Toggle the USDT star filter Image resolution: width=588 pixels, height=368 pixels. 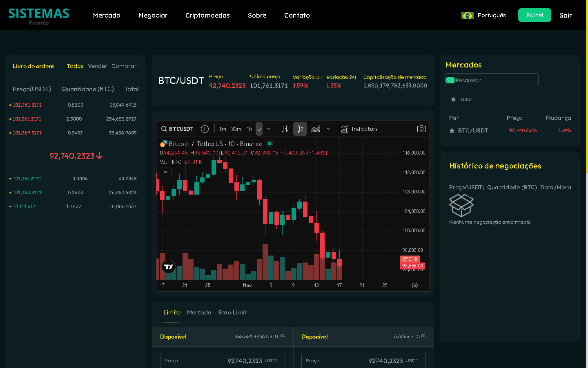click(453, 99)
